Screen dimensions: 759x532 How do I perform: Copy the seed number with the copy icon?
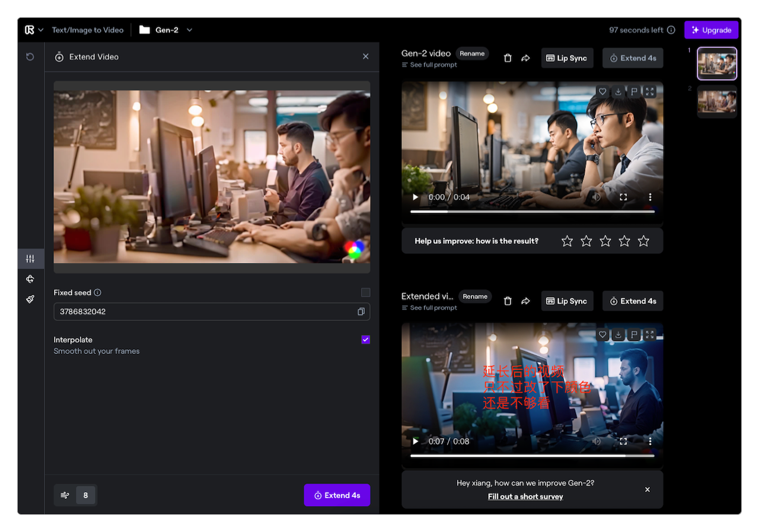coord(361,311)
